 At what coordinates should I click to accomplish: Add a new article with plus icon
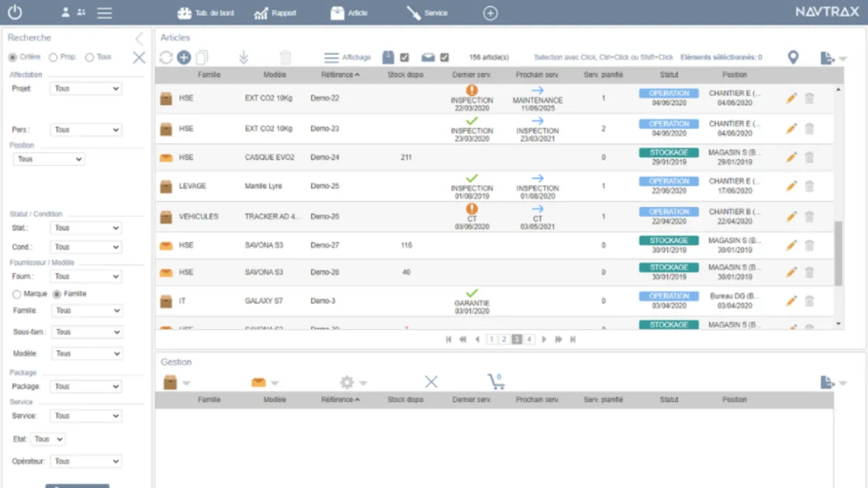(184, 58)
